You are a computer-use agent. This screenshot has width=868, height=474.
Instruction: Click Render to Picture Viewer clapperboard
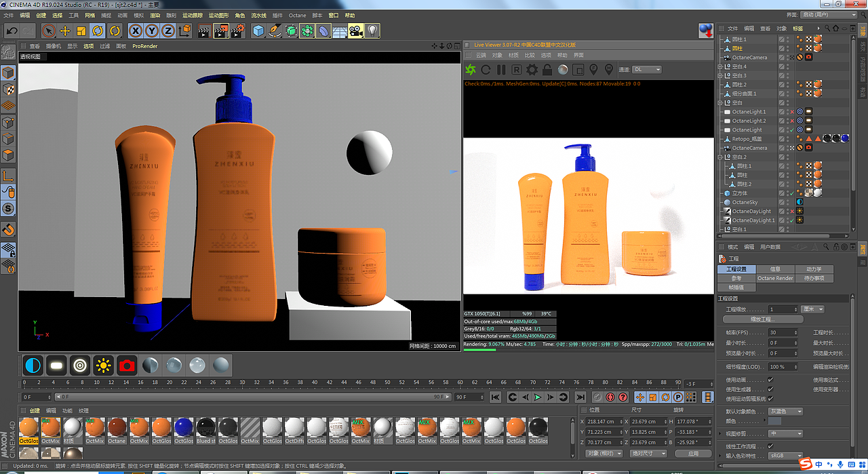pyautogui.click(x=220, y=31)
